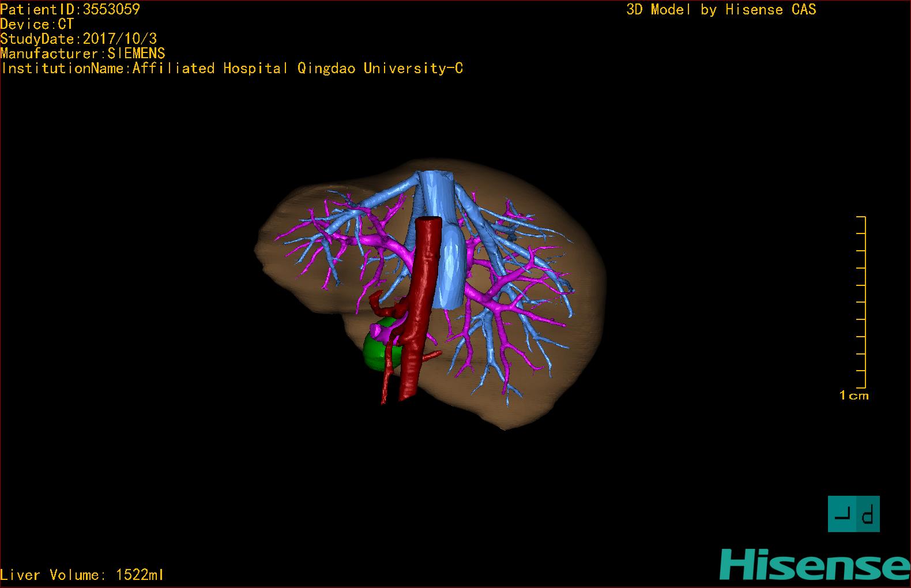Click the StudyDate:2017/10/3 text
The image size is (911, 588).
tap(78, 39)
